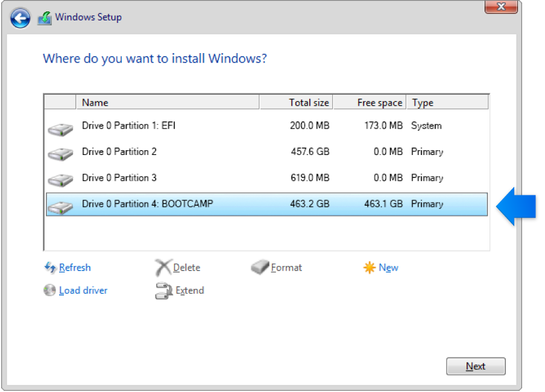The image size is (545, 392).
Task: Click the drive icon beside Partition 1 EFI
Action: click(x=60, y=126)
